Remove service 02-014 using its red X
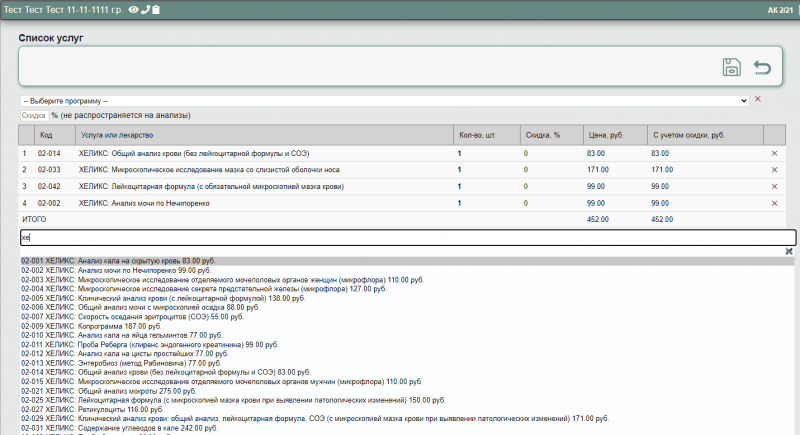This screenshot has height=435, width=800. pyautogui.click(x=774, y=153)
